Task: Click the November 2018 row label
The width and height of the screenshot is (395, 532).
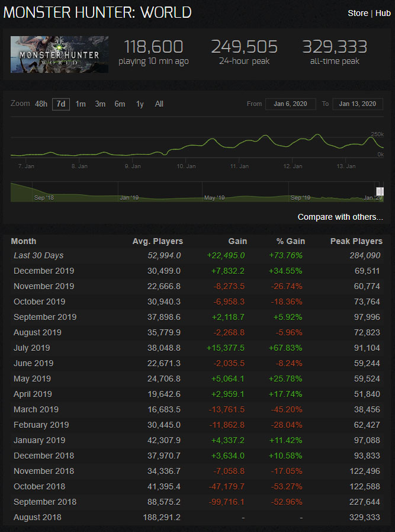Action: point(44,471)
